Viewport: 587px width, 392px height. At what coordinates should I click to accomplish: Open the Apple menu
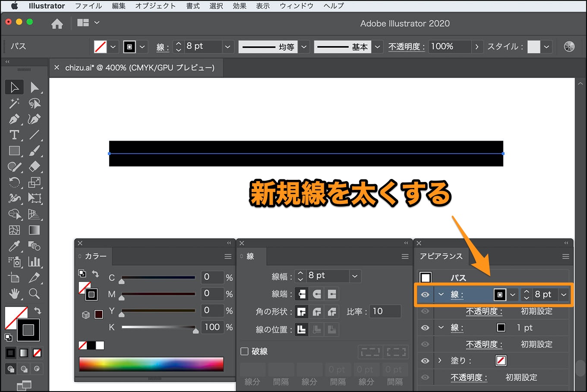point(14,6)
